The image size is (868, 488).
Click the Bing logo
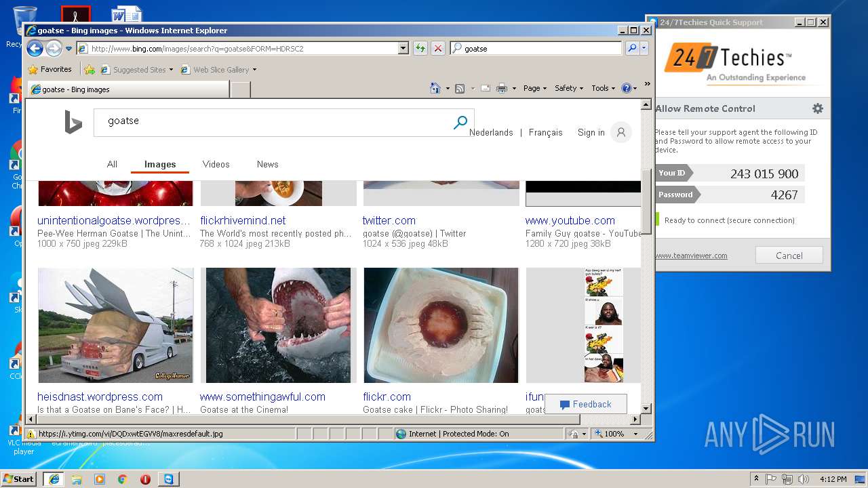[x=73, y=122]
